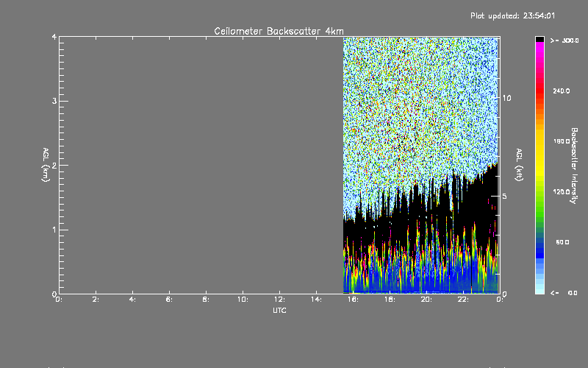Screen dimensions: 588x368
Task: Click the '4:' hour tick label
Action: [132, 300]
